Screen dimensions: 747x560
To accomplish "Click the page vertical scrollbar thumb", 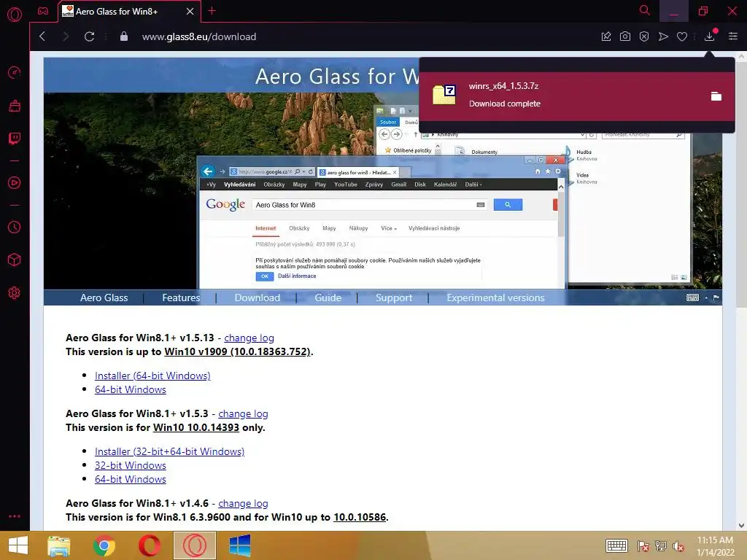I will pyautogui.click(x=741, y=184).
